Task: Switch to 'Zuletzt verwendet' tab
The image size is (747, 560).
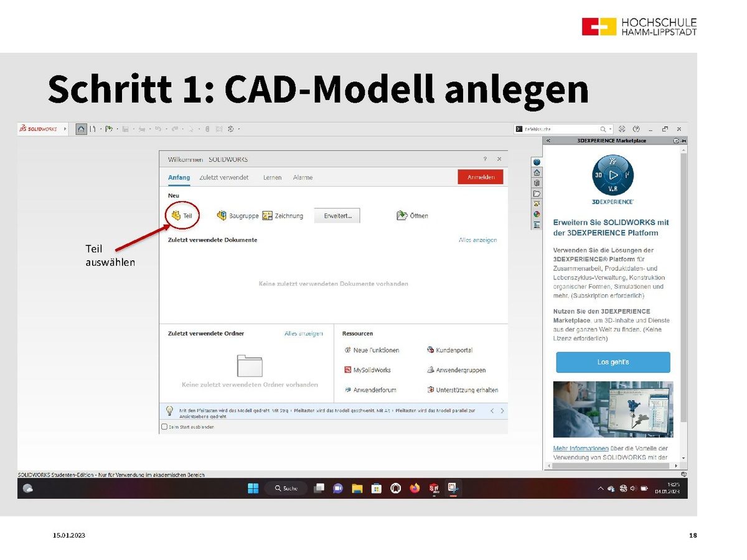Action: pos(223,177)
